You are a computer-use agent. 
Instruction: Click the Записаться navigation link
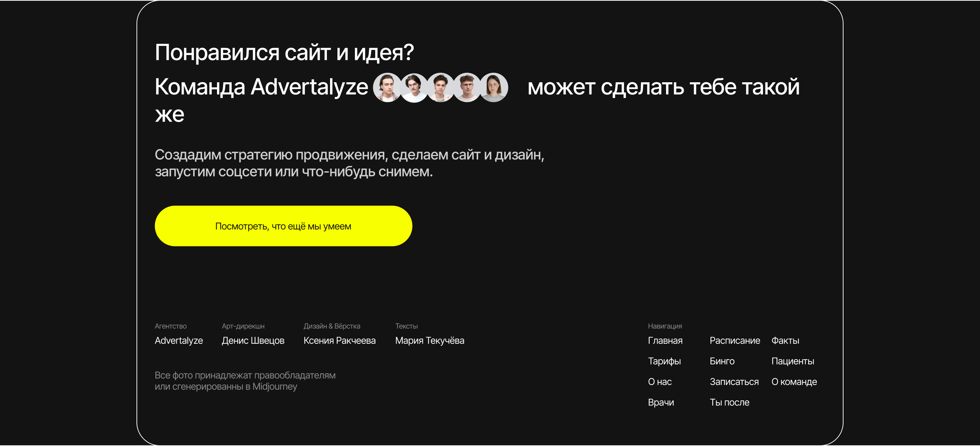[x=734, y=382]
